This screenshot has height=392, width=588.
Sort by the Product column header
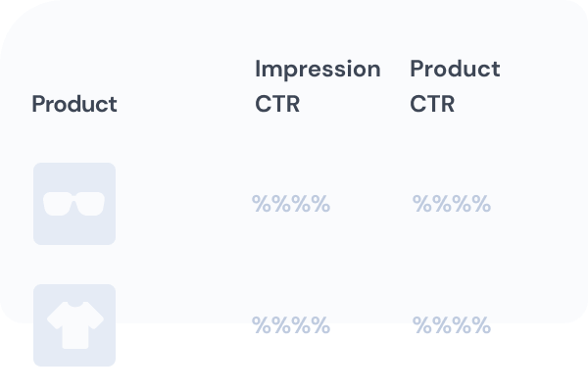click(x=74, y=104)
